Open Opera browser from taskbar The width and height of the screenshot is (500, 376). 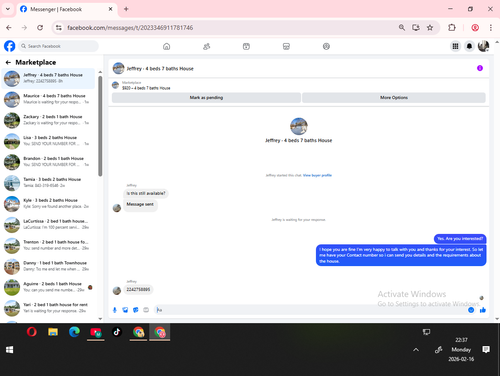[32, 332]
